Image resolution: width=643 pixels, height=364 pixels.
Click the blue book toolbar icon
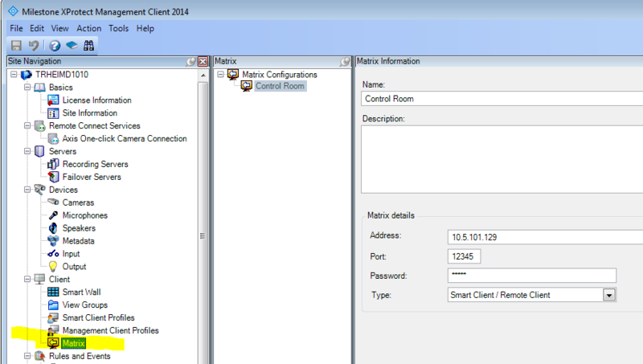click(x=72, y=45)
